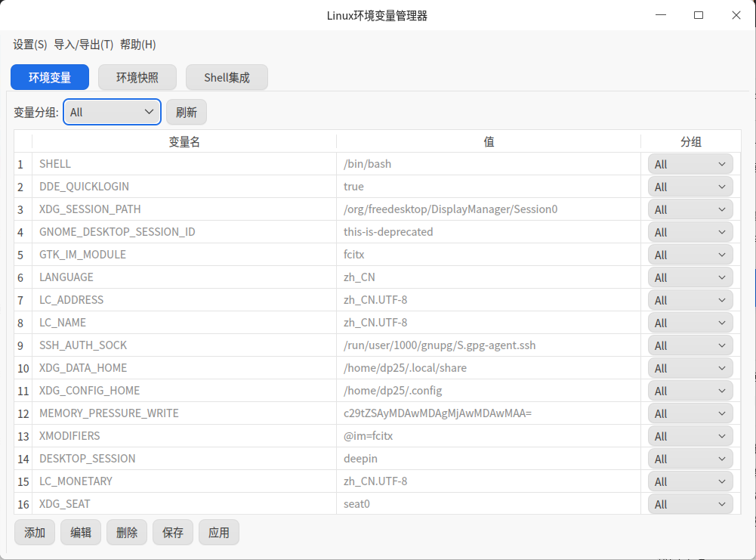Select the MEMORY_PRESSURE_WRITE variable name

pos(109,413)
